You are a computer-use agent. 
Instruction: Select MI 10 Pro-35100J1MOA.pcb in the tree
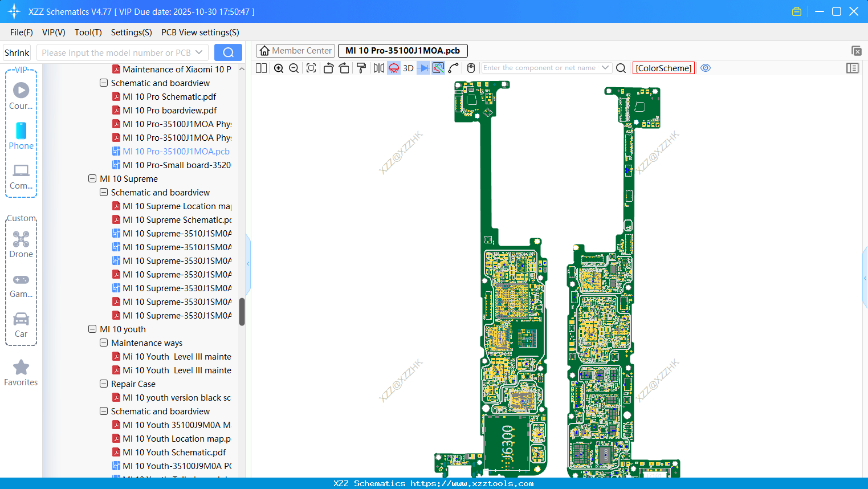click(x=176, y=151)
